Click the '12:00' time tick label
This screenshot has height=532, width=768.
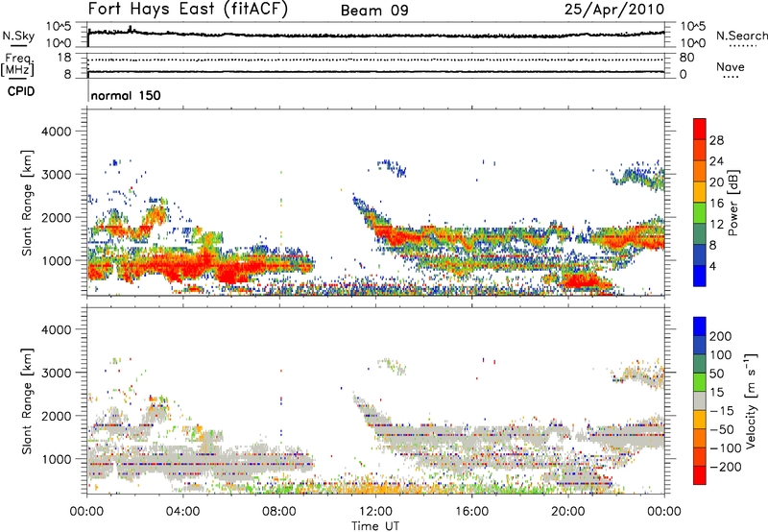point(375,512)
